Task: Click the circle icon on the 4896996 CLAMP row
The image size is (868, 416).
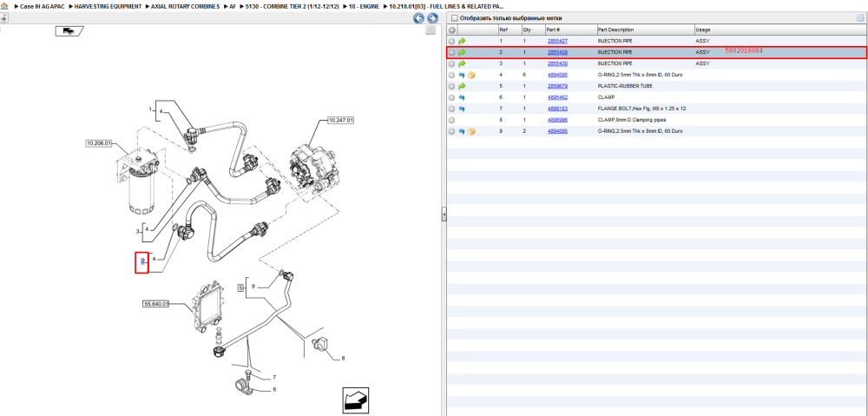Action: (451, 120)
